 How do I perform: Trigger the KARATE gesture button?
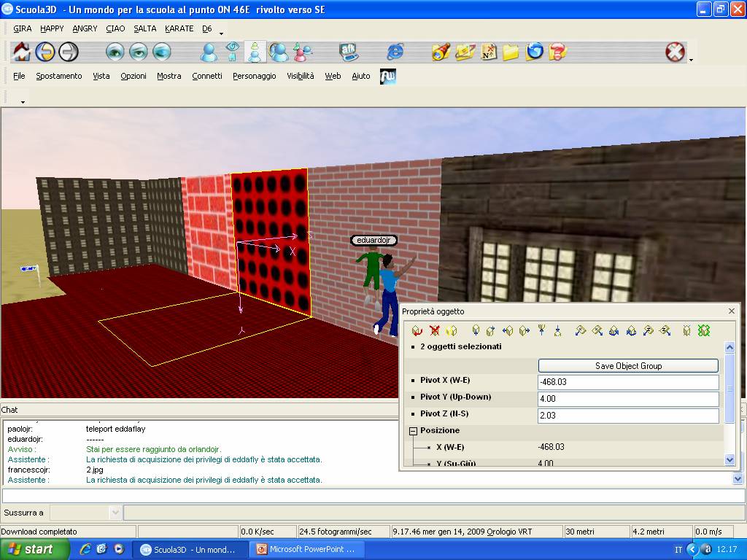[179, 28]
